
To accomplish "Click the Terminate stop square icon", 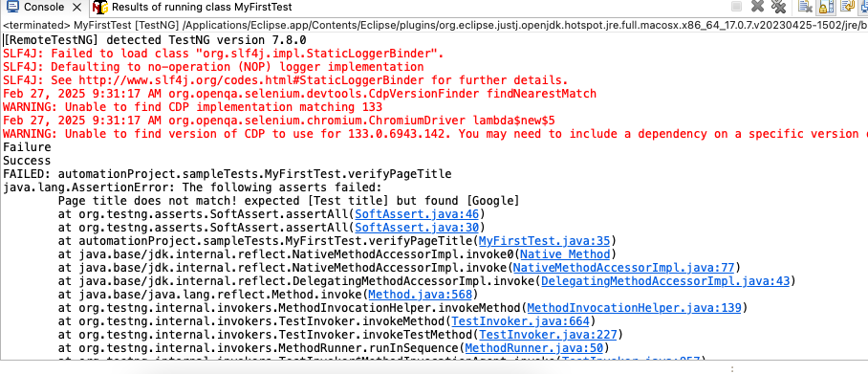I will coord(736,6).
